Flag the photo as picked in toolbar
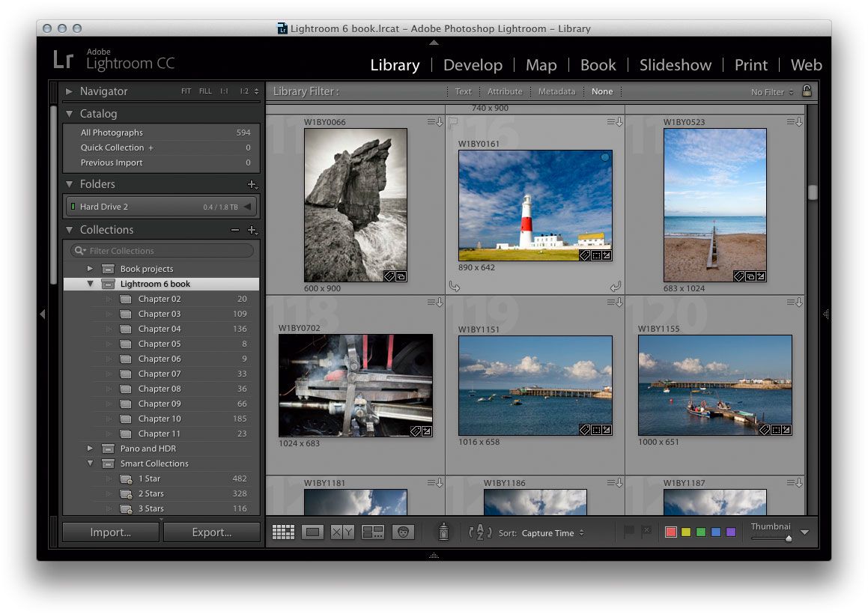 (x=629, y=532)
